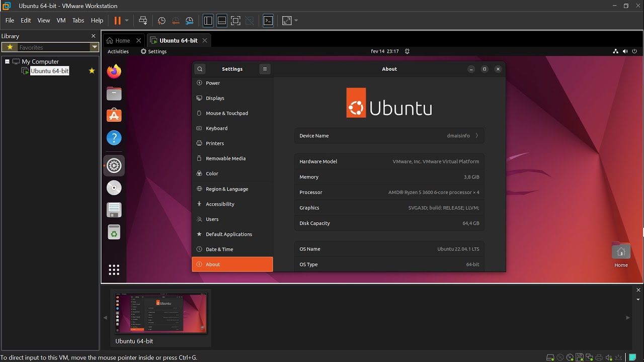644x362 pixels.
Task: Expand the Device Name row chevron
Action: tap(476, 136)
